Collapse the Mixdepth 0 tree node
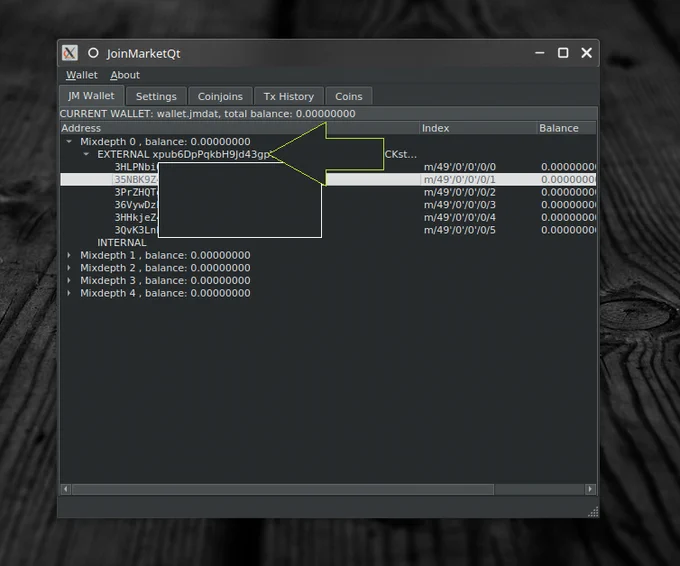This screenshot has width=680, height=566. pos(69,141)
